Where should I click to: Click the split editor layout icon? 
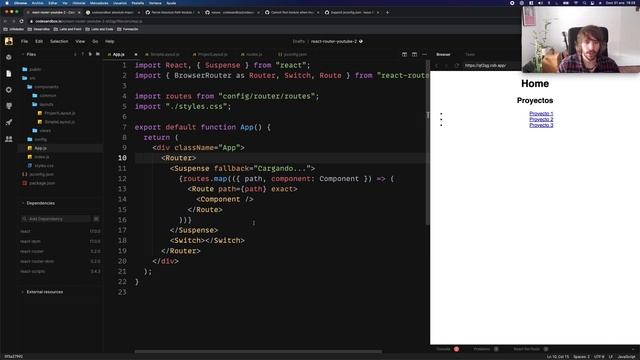coord(404,54)
